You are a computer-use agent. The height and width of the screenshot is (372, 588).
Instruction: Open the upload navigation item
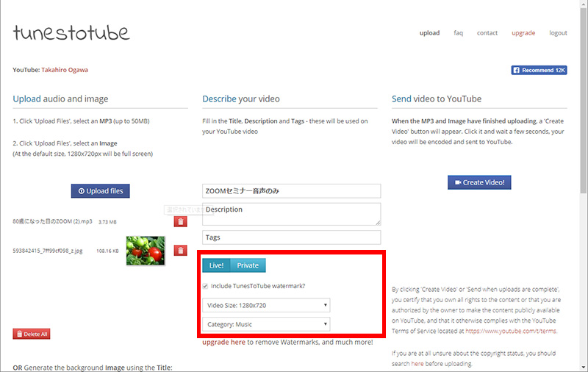pos(429,33)
